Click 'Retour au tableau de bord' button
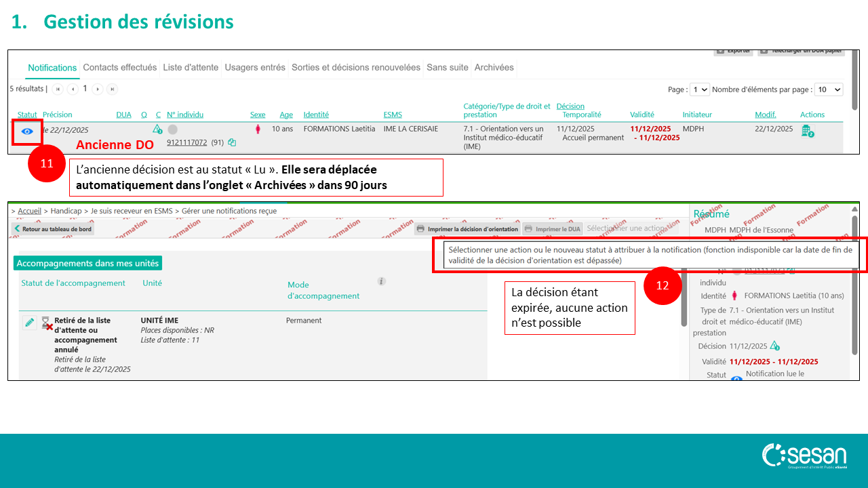 tap(53, 229)
